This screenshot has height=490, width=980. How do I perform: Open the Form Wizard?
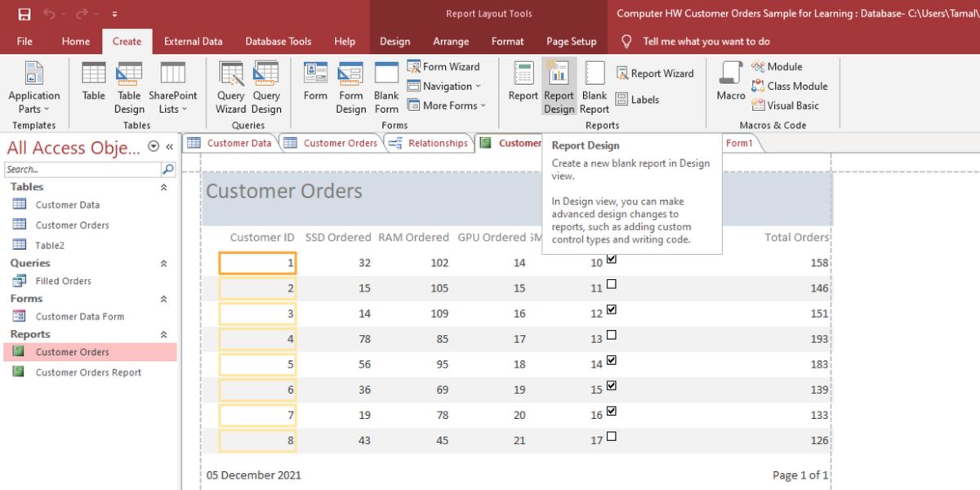click(443, 67)
